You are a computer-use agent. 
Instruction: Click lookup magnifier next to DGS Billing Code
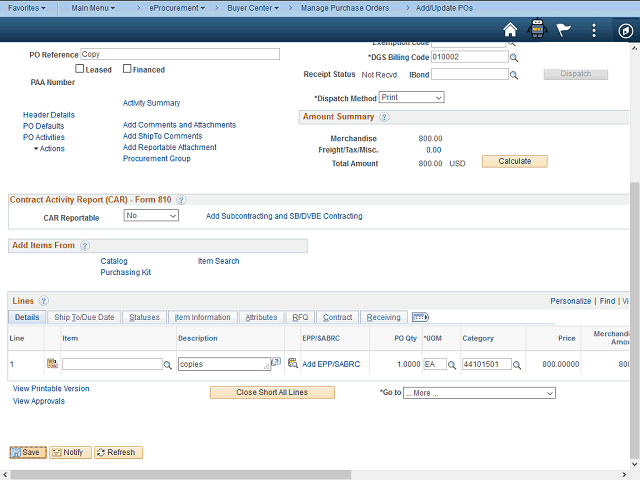point(515,58)
